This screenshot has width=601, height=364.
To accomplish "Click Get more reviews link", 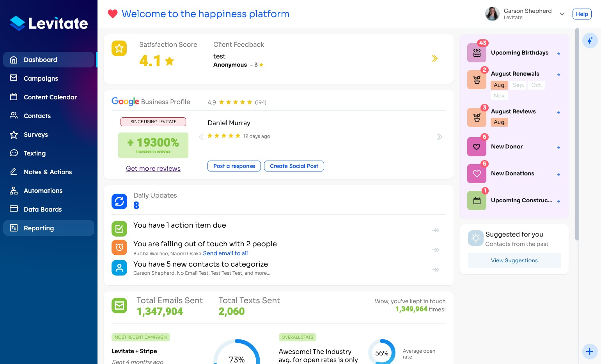I will pyautogui.click(x=153, y=168).
